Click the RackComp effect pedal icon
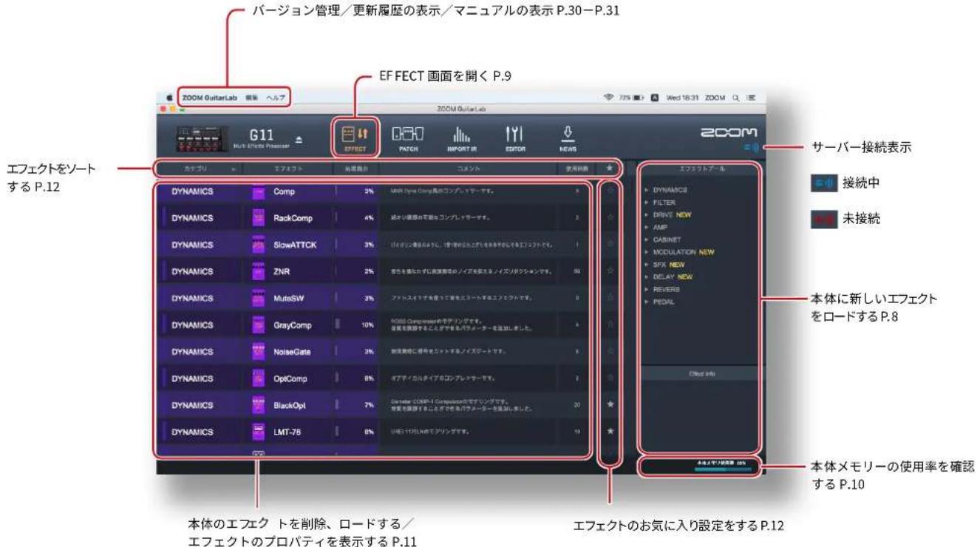 point(258,218)
